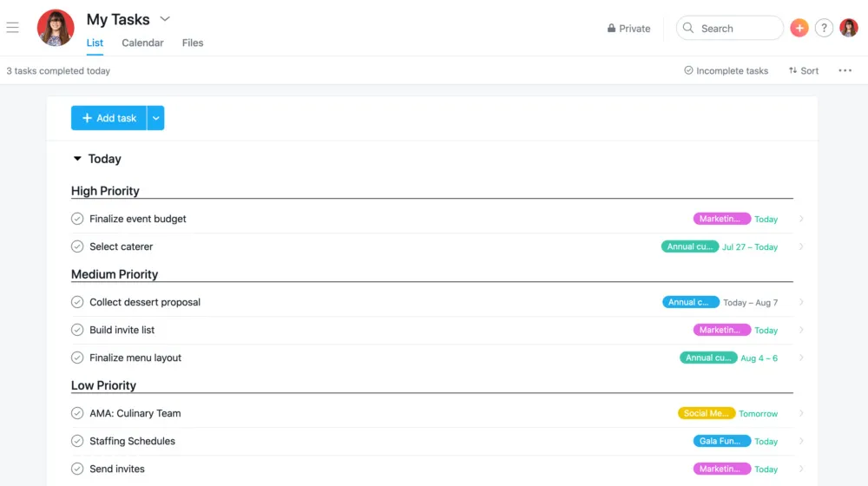Open details arrow for Finalize event budget
This screenshot has width=868, height=486.
pos(801,220)
